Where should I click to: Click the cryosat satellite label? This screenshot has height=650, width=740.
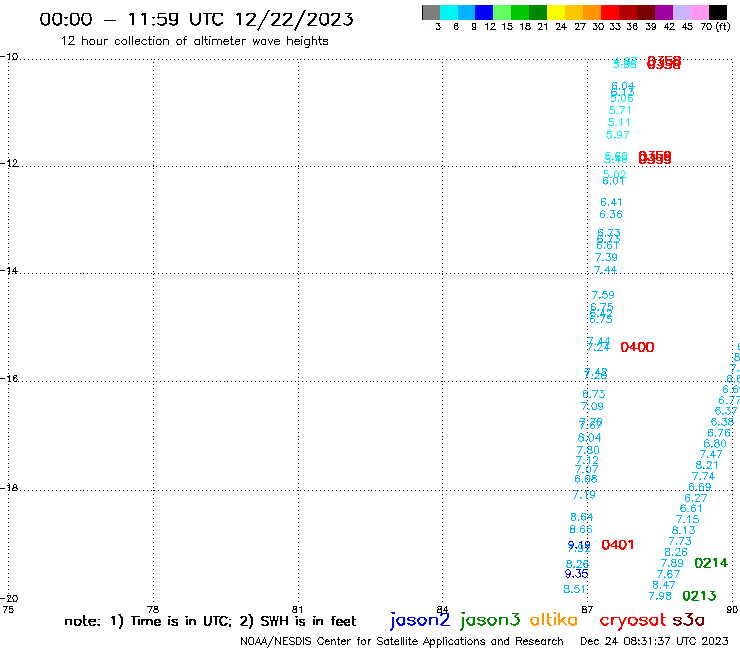pyautogui.click(x=633, y=620)
